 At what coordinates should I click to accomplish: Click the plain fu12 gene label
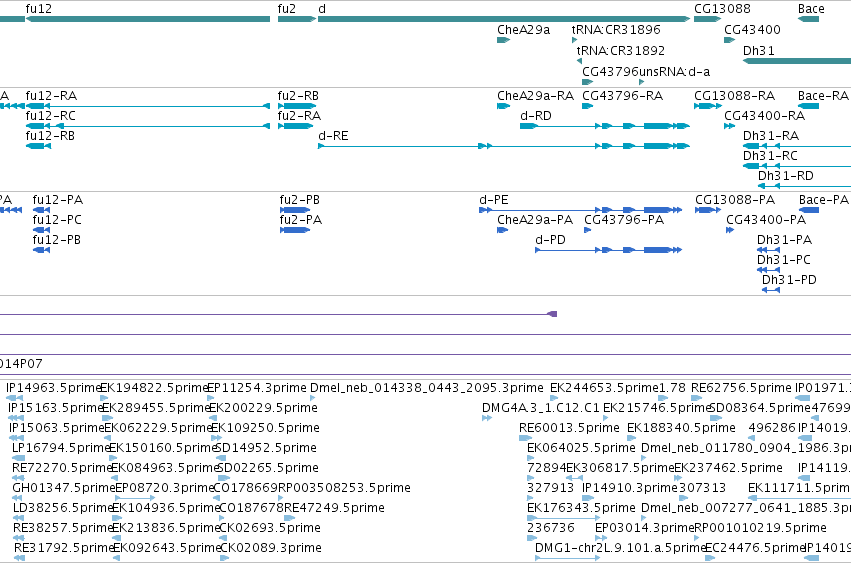(x=39, y=9)
